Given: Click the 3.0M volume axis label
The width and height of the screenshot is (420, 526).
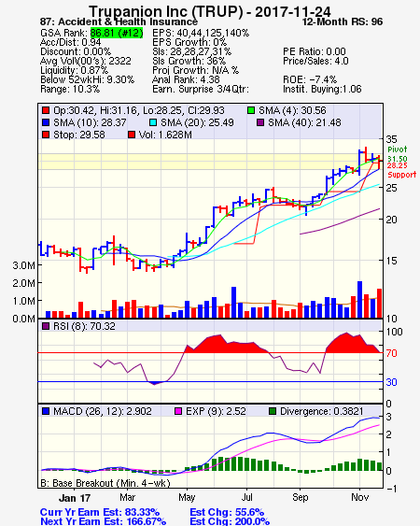Looking at the screenshot, I should [x=23, y=265].
